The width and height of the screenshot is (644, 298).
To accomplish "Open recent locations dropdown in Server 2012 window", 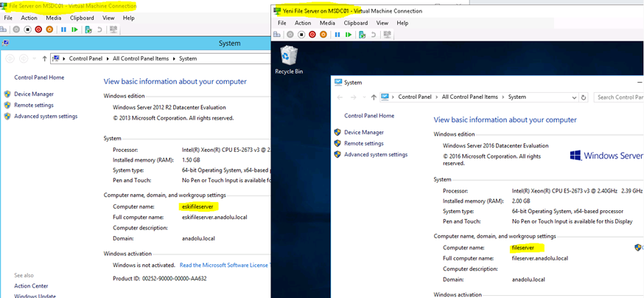I will (x=35, y=59).
